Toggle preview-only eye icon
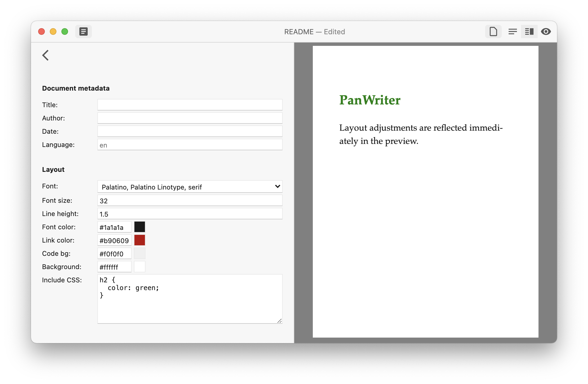Viewport: 588px width, 384px height. [546, 31]
